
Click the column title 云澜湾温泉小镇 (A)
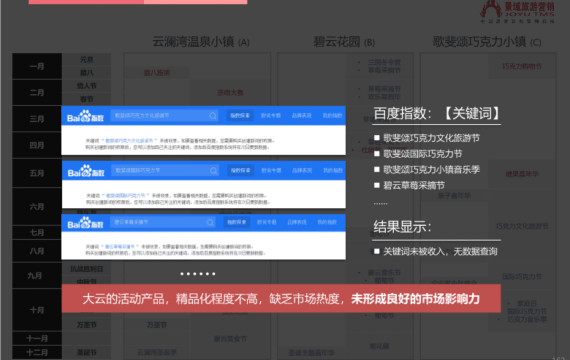201,42
